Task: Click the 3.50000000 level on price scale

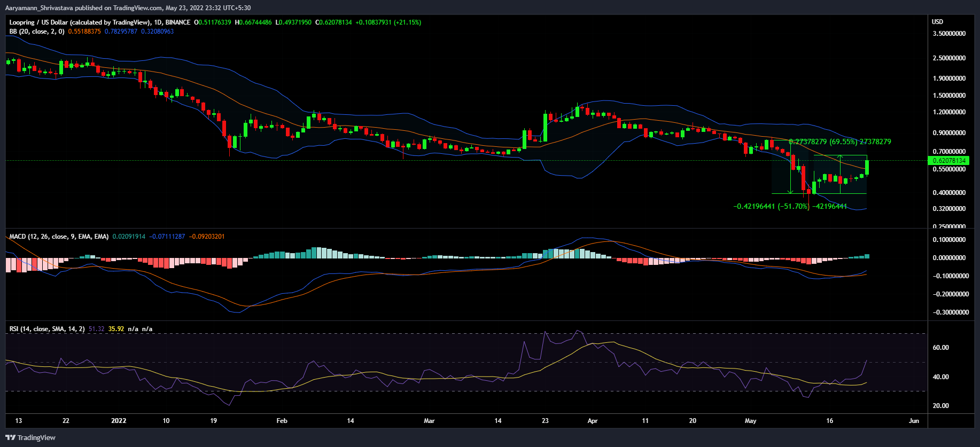Action: point(949,34)
